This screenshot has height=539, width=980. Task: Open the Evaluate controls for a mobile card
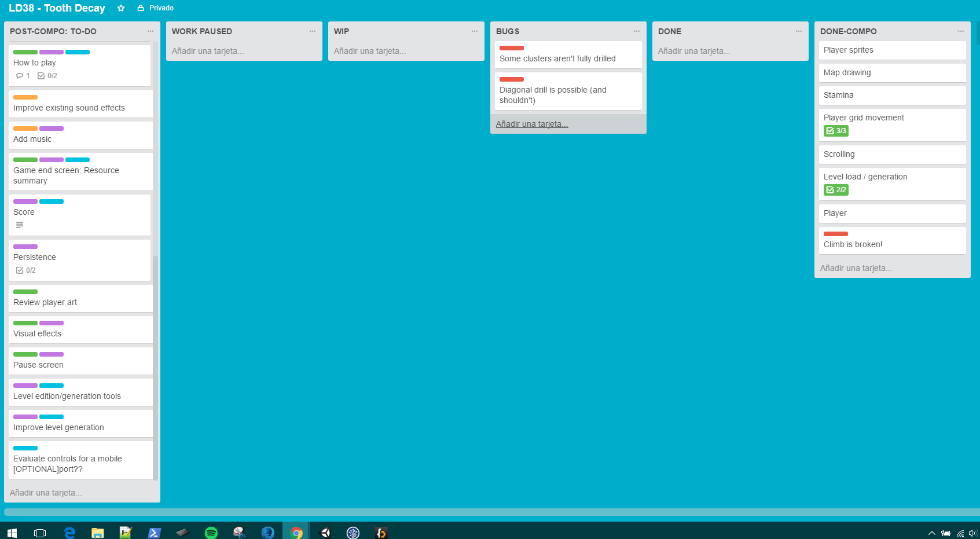(x=80, y=460)
